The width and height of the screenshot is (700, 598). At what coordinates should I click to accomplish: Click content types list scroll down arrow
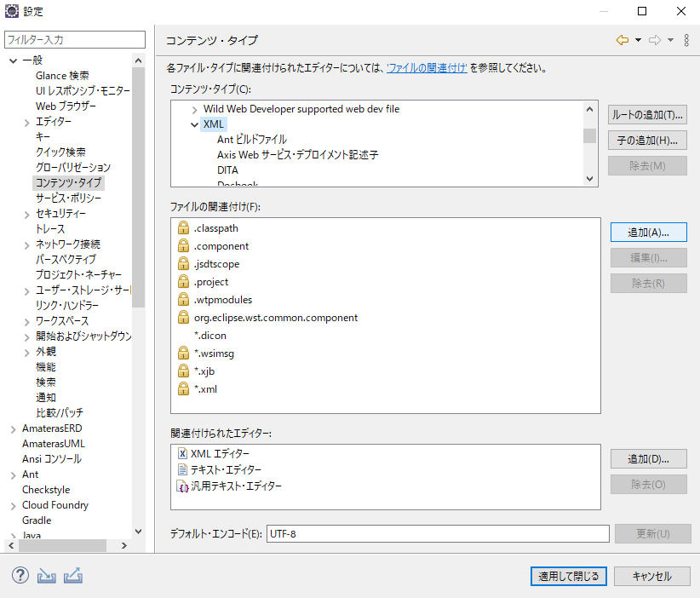[x=589, y=179]
